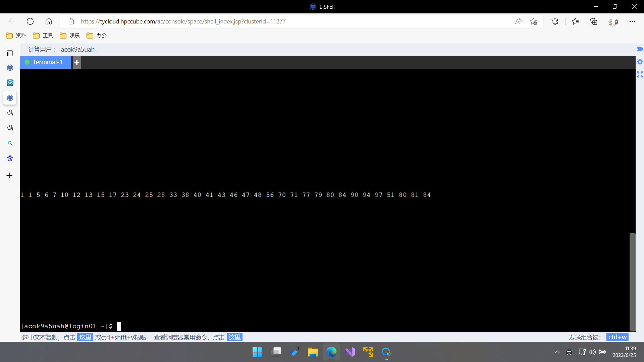Open terminal settings gear icon

[640, 62]
